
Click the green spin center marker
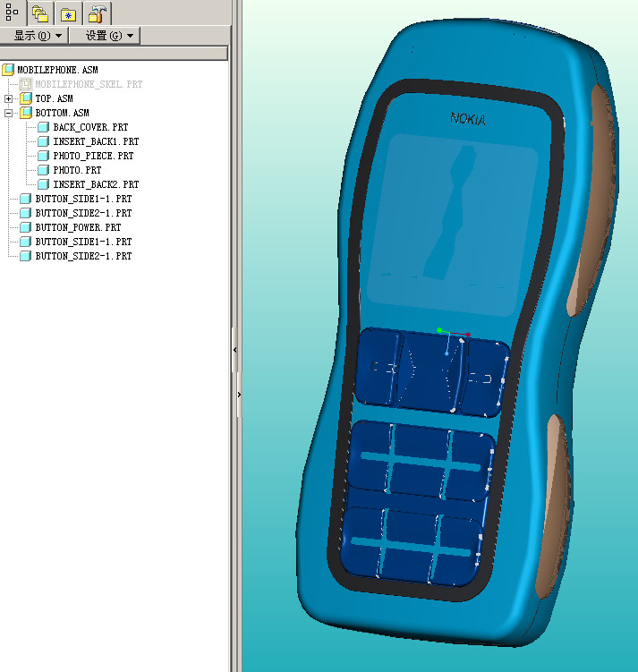pos(439,330)
